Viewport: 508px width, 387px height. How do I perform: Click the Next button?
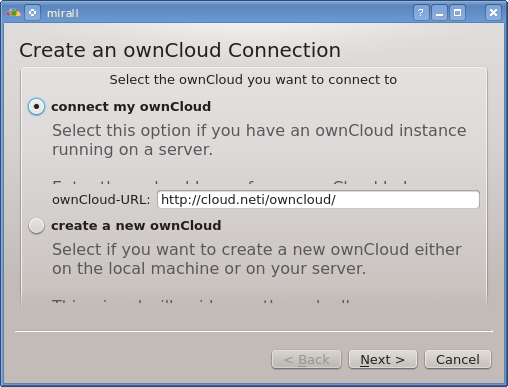point(383,359)
